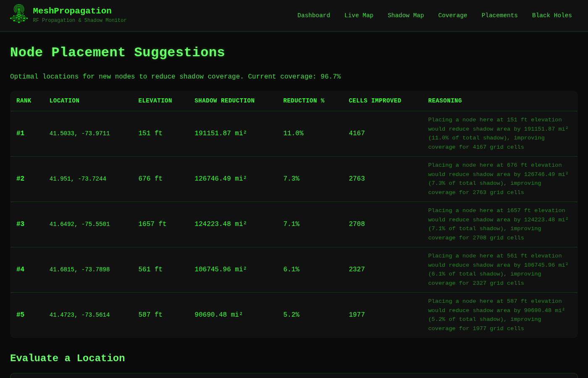
Task: Click the 11.0% reduction value in the table cell
Action: (293, 134)
